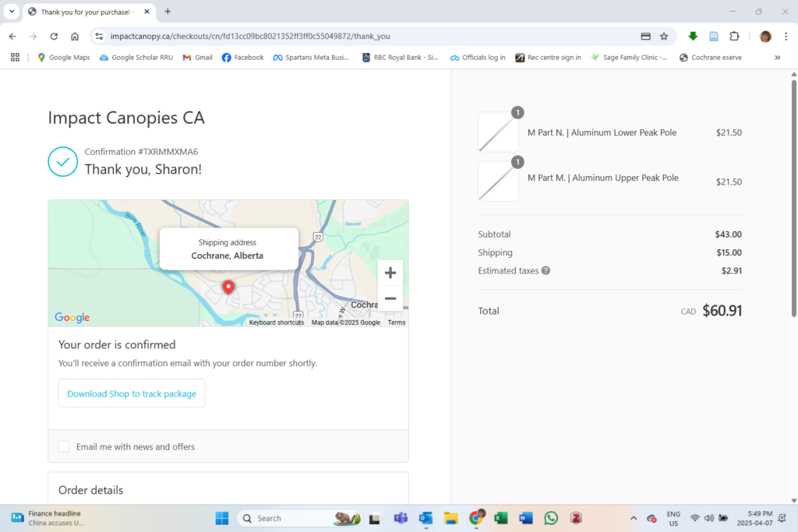The width and height of the screenshot is (798, 532).
Task: Open the green download extension icon
Action: 693,36
